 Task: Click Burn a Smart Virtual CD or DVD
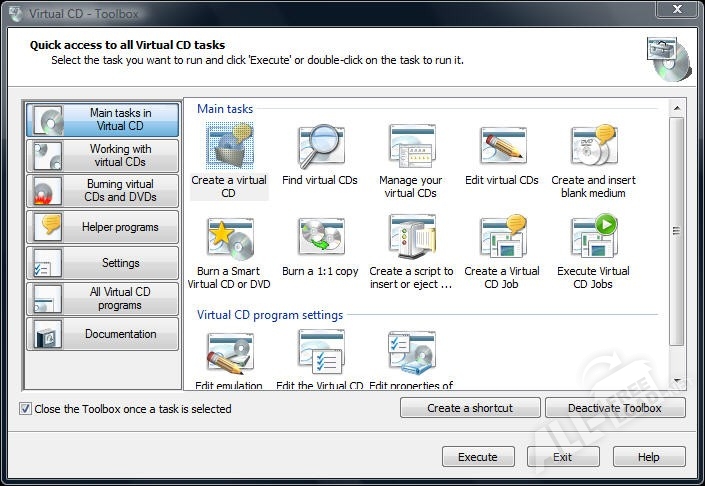point(229,238)
